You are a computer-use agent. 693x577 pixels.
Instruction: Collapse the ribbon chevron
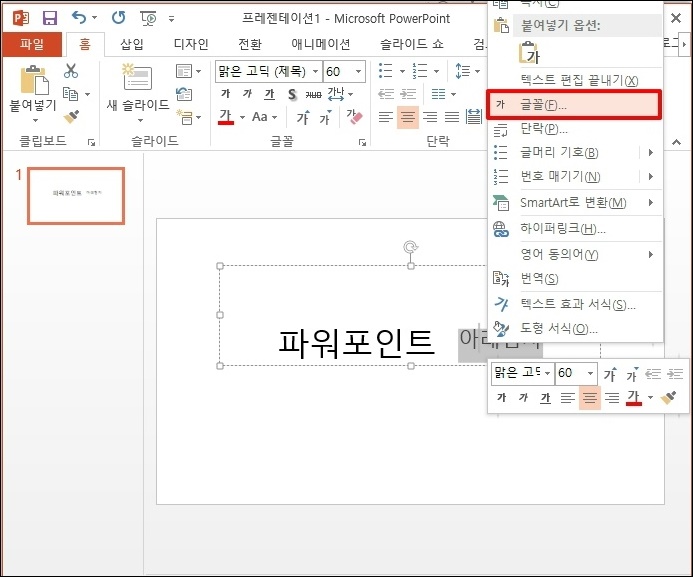click(x=676, y=142)
